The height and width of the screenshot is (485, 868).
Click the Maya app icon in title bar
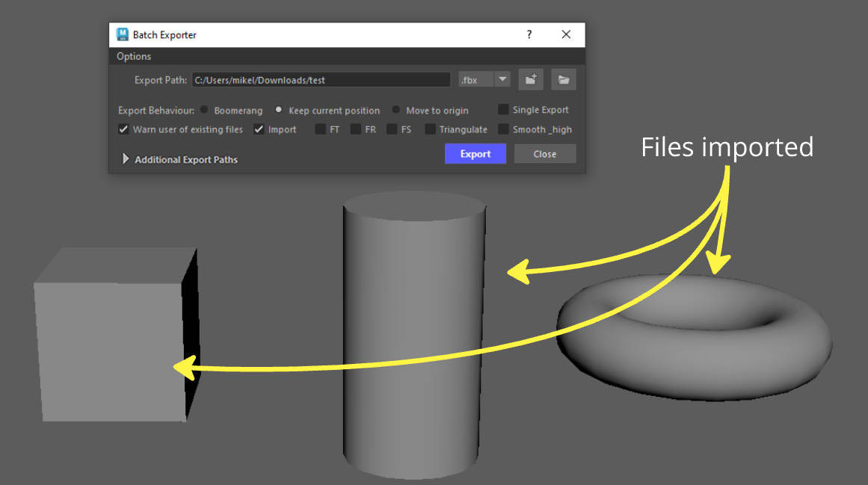123,34
